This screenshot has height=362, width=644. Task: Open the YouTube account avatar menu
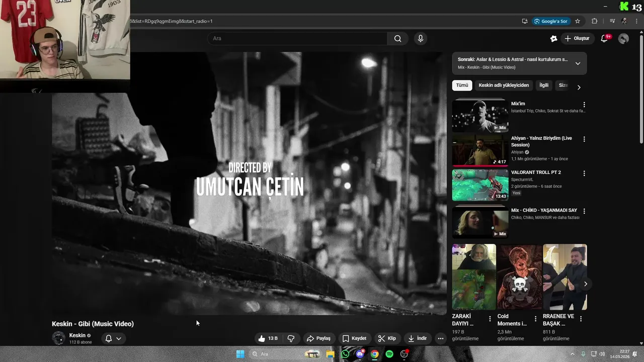623,39
